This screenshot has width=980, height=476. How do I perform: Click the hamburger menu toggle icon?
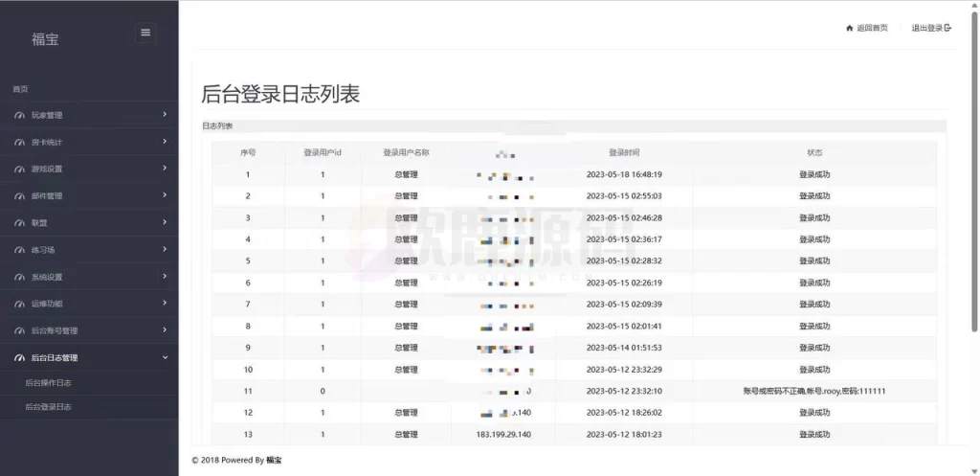145,33
